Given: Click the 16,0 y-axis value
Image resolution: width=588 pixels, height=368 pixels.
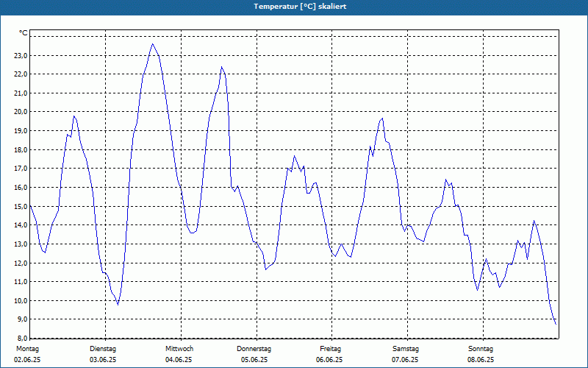Looking at the screenshot, I should pyautogui.click(x=21, y=188).
